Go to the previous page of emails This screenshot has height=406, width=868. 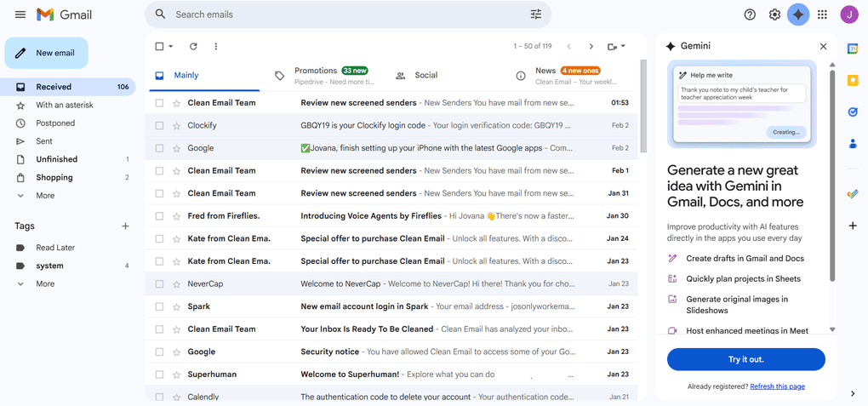pos(568,47)
